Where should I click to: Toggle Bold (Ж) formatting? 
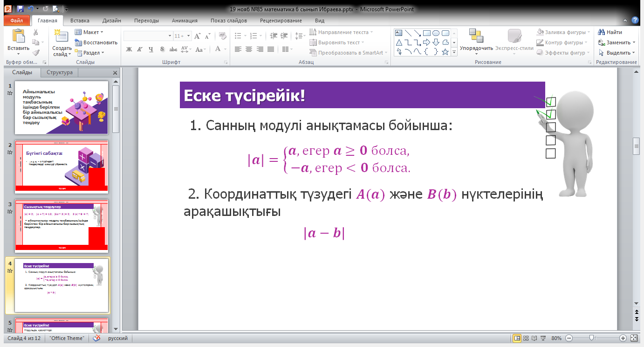[x=129, y=49]
